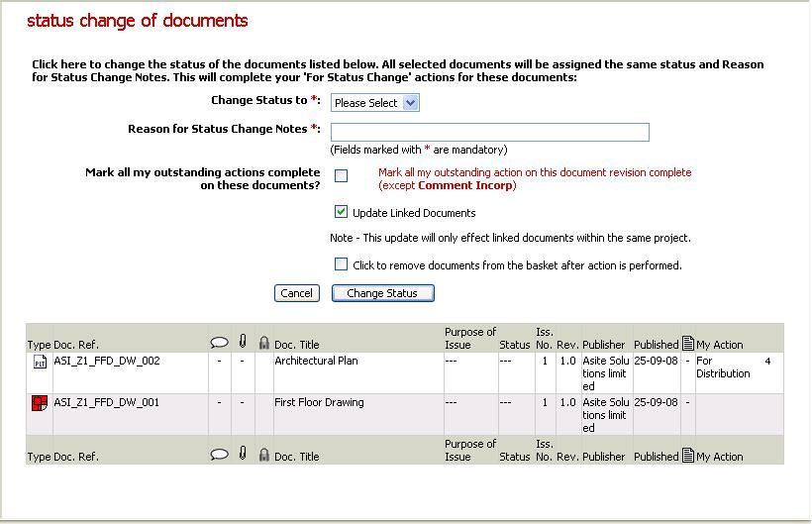This screenshot has height=524, width=812.
Task: Click For Distribution action text
Action: click(x=723, y=367)
